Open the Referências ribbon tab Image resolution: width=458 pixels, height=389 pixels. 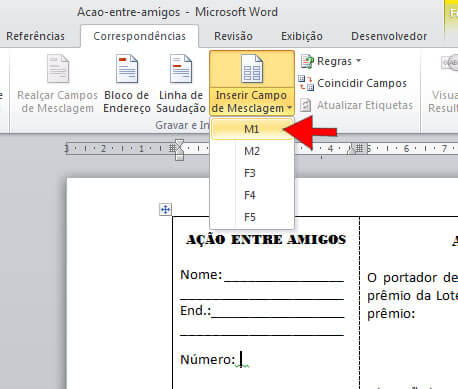coord(35,36)
